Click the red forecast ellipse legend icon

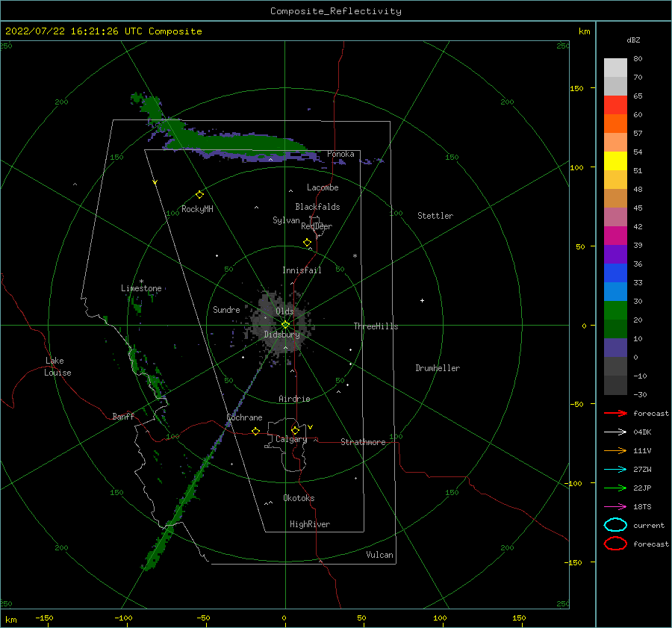pyautogui.click(x=615, y=544)
